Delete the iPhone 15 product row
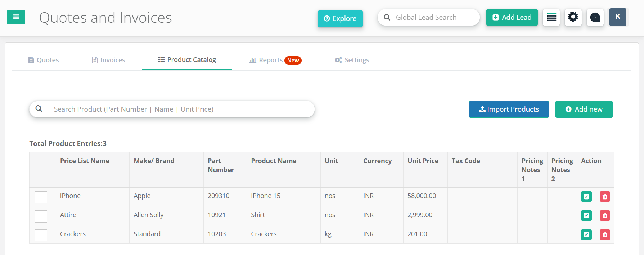This screenshot has width=644, height=255. 605,197
